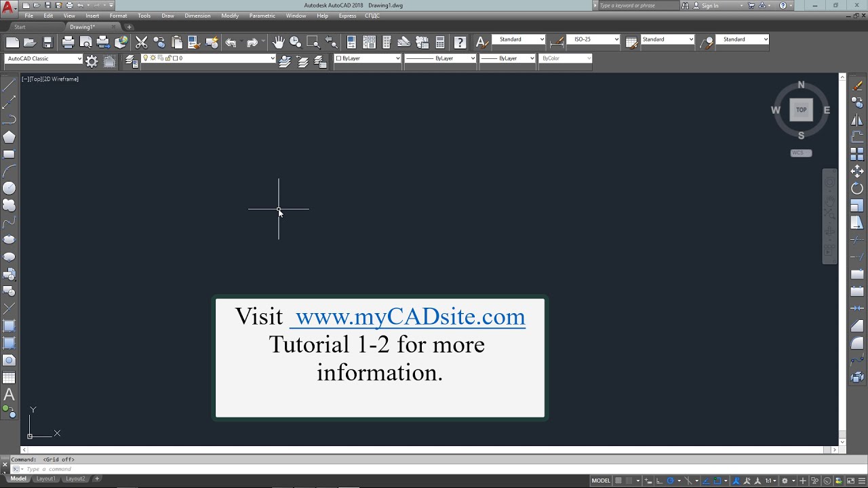Toggle MODEL space button in status bar

[x=601, y=481]
